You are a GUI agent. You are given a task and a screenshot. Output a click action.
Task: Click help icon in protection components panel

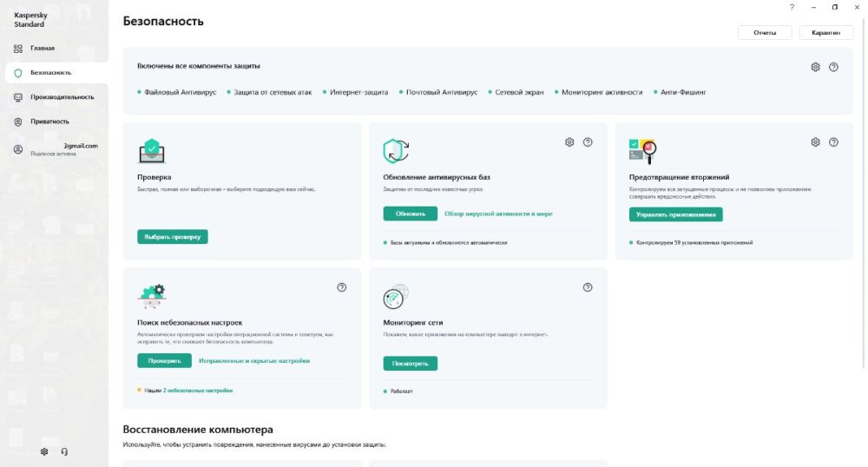[833, 67]
